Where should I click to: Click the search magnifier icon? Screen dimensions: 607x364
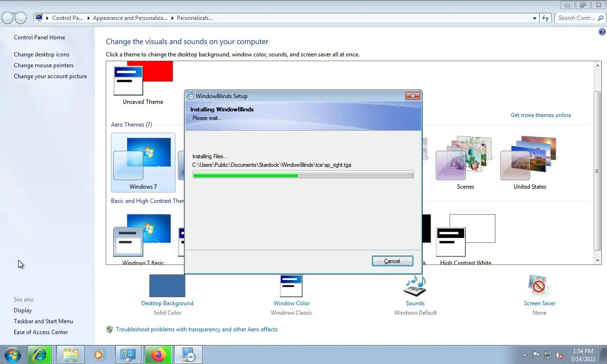600,18
